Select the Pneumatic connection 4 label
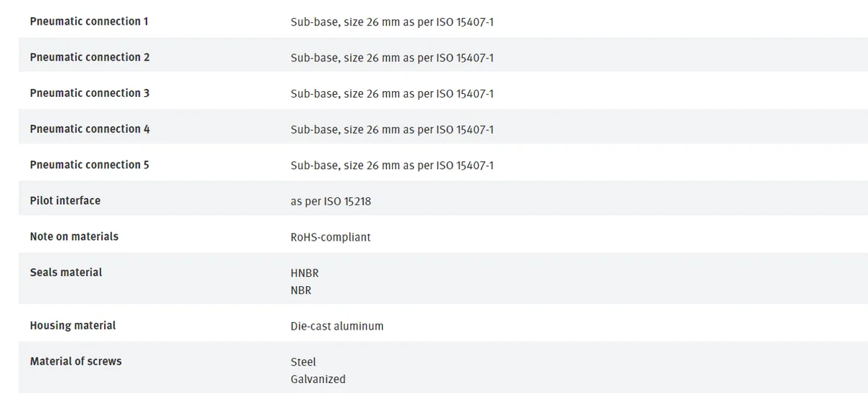 click(x=90, y=129)
